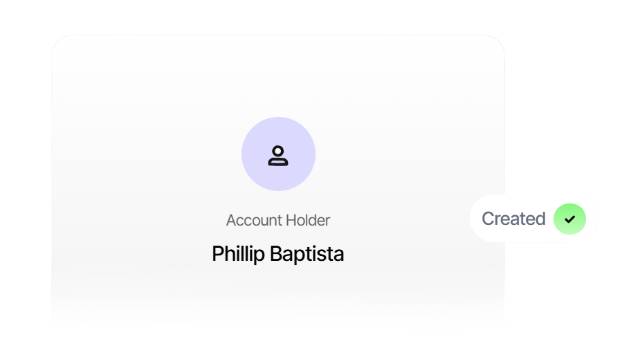The height and width of the screenshot is (364, 620).
Task: Click the word "Holder" under the avatar
Action: click(x=304, y=220)
